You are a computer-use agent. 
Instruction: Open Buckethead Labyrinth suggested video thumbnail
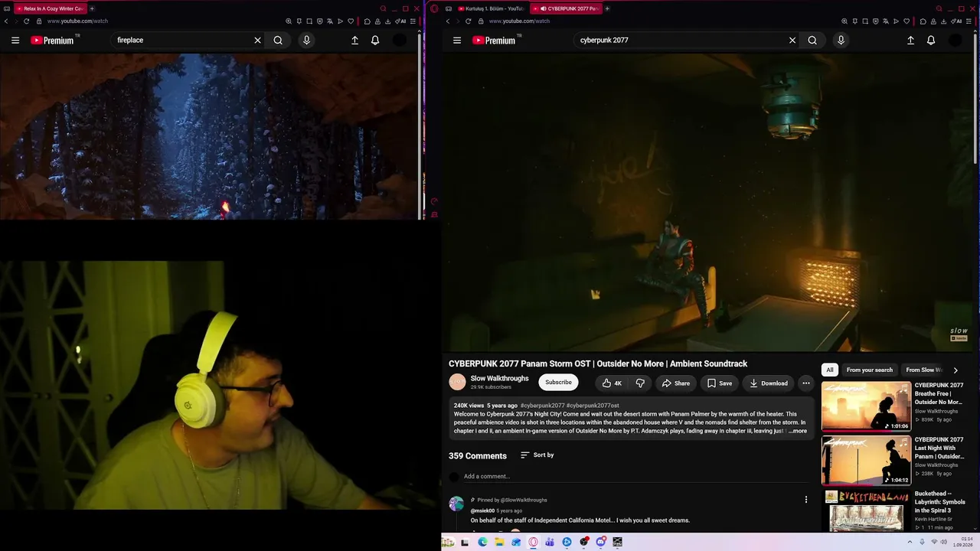(x=866, y=512)
